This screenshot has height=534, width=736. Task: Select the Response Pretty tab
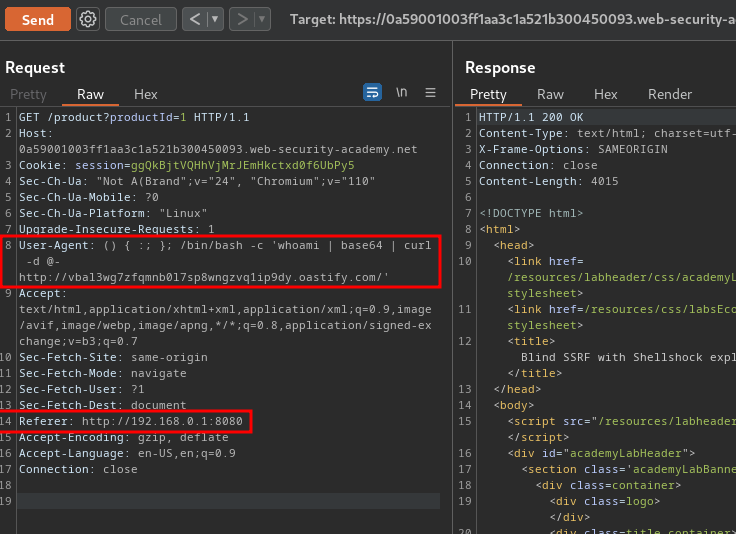click(488, 94)
